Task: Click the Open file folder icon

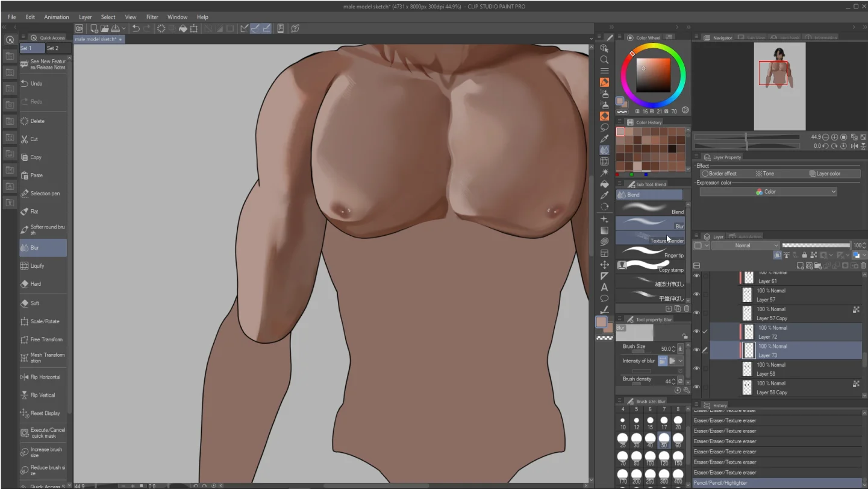Action: point(105,28)
